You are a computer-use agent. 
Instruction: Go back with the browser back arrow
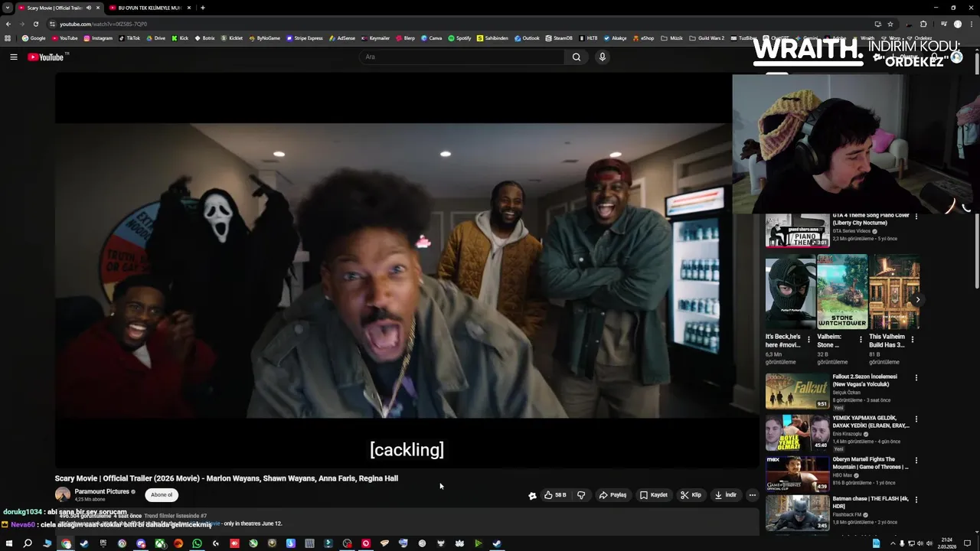(8, 24)
